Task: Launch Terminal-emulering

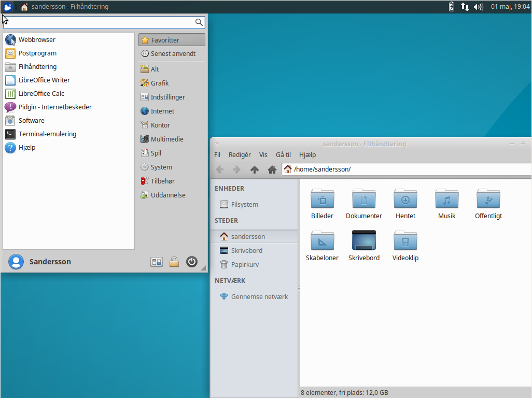Action: point(69,134)
